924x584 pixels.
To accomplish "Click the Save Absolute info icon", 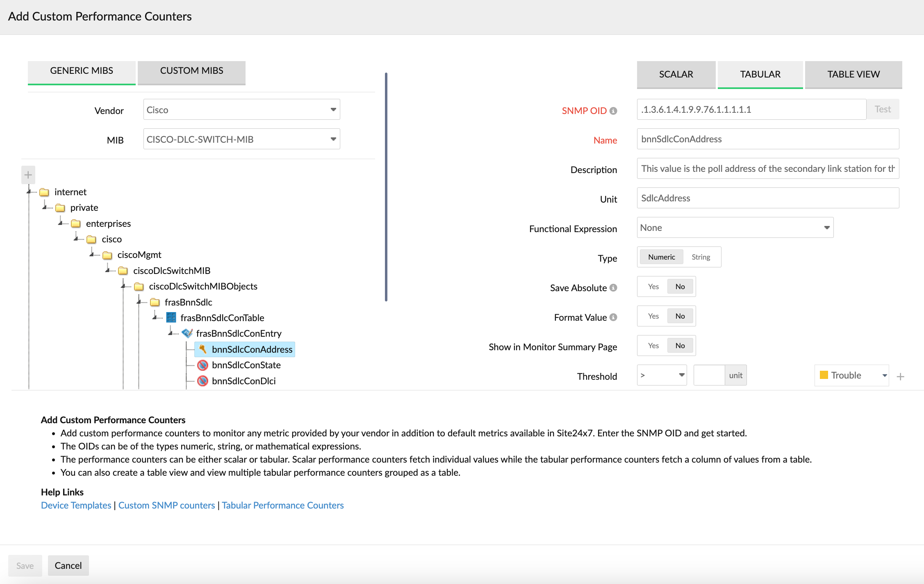I will point(613,288).
